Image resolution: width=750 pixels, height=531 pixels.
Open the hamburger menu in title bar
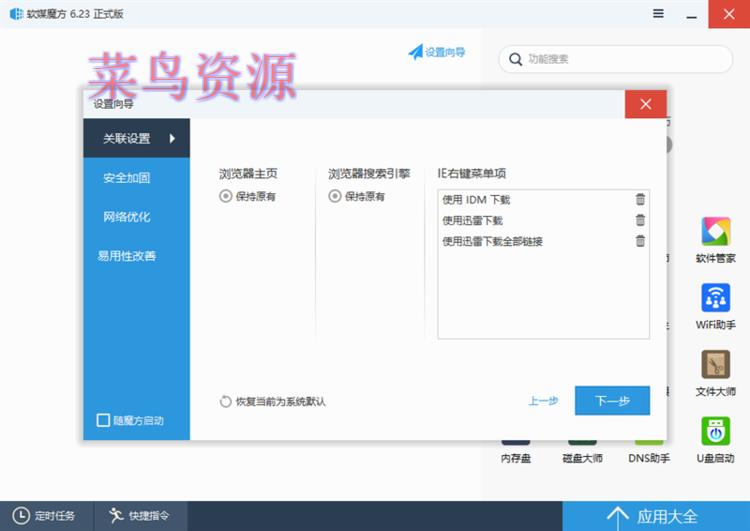tap(658, 13)
